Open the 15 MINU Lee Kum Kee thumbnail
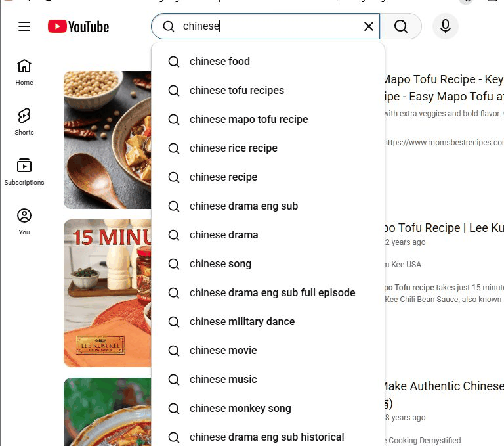 [108, 293]
